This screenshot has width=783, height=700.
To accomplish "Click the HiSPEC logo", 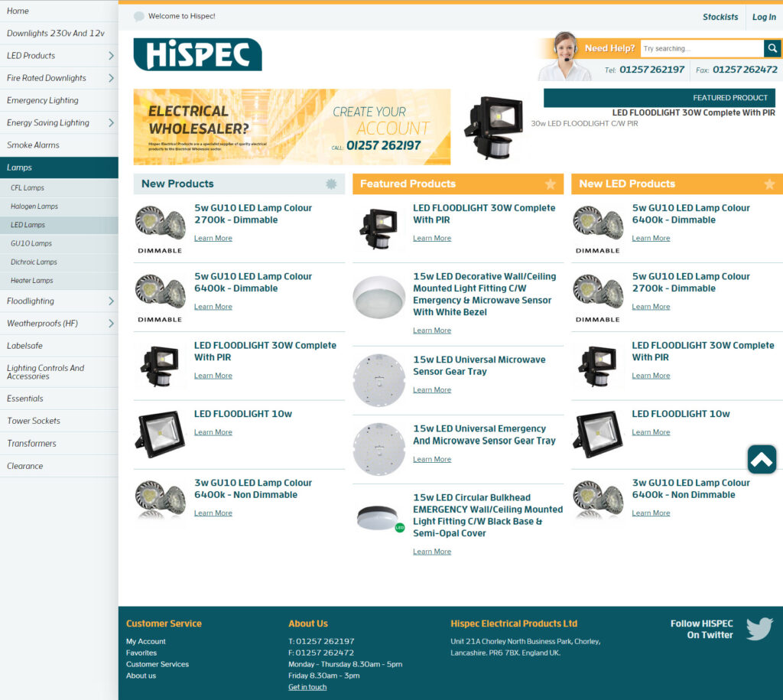I will [x=197, y=55].
